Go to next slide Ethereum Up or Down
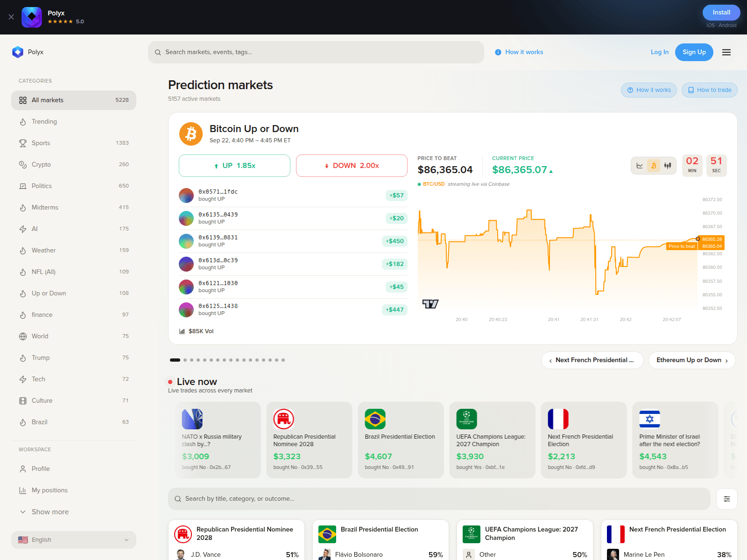This screenshot has height=560, width=747. click(x=692, y=360)
